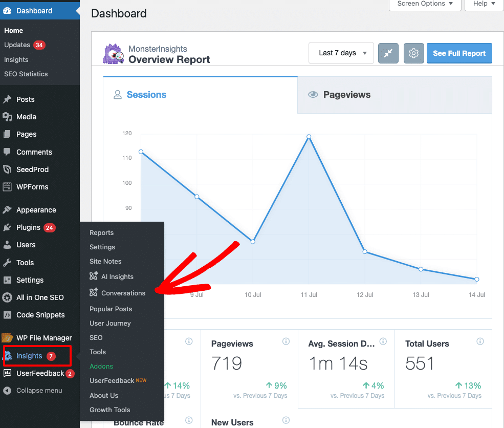This screenshot has height=428, width=504.
Task: Open AI Insights from the submenu
Action: tap(117, 276)
